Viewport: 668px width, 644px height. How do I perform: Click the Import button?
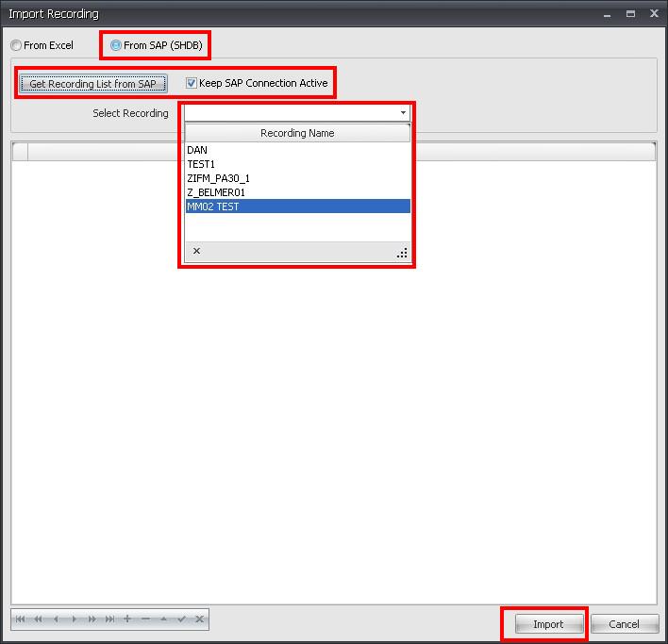[x=547, y=624]
